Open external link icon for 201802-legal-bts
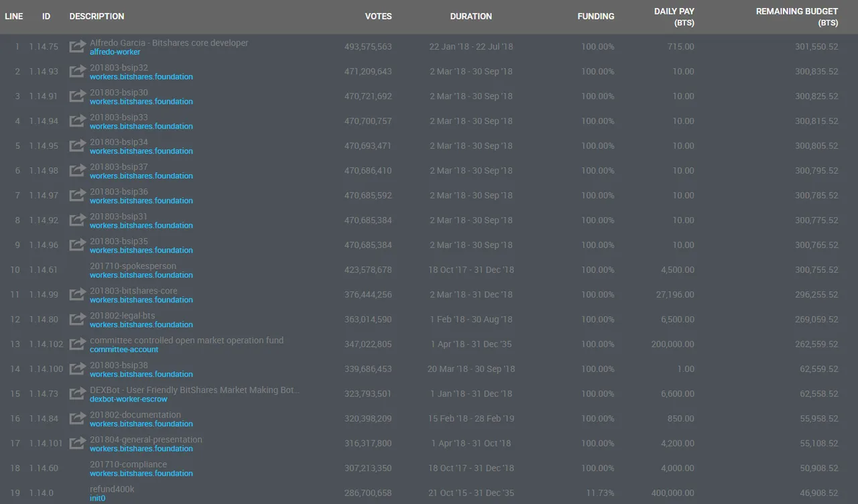The image size is (858, 504). click(78, 320)
